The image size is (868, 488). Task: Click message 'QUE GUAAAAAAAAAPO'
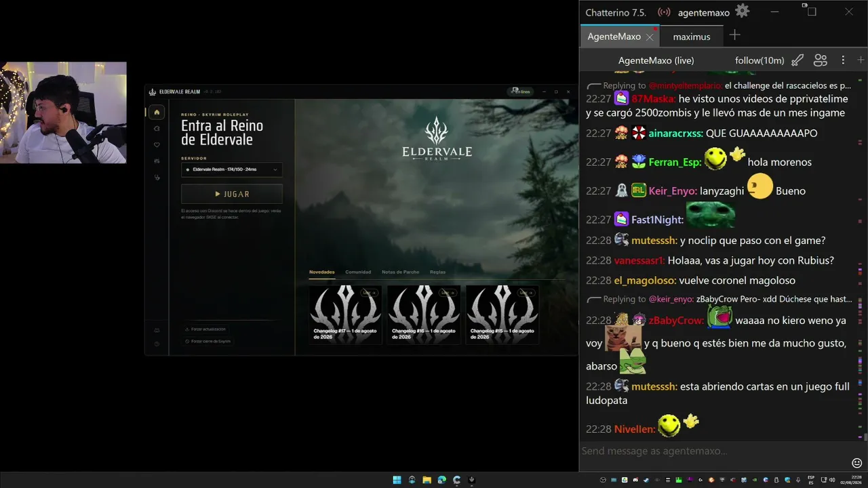[762, 134]
